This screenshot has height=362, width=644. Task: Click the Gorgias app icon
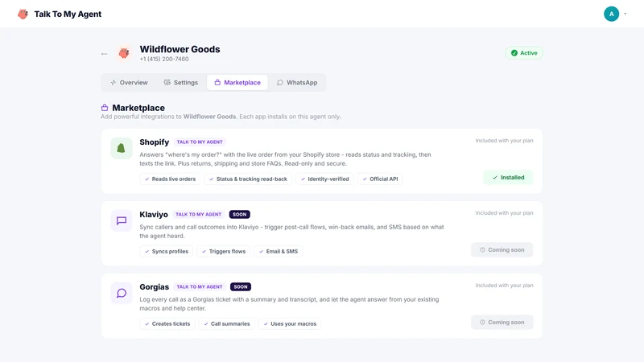pyautogui.click(x=122, y=293)
